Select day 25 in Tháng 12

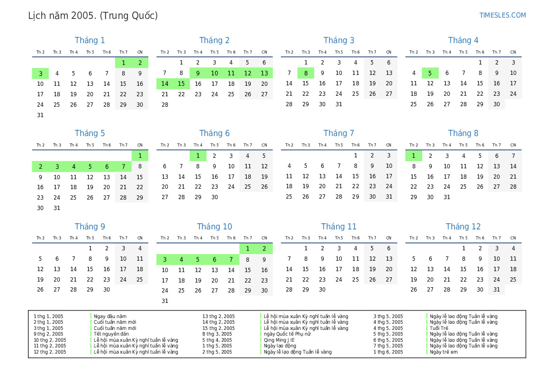tap(513, 280)
